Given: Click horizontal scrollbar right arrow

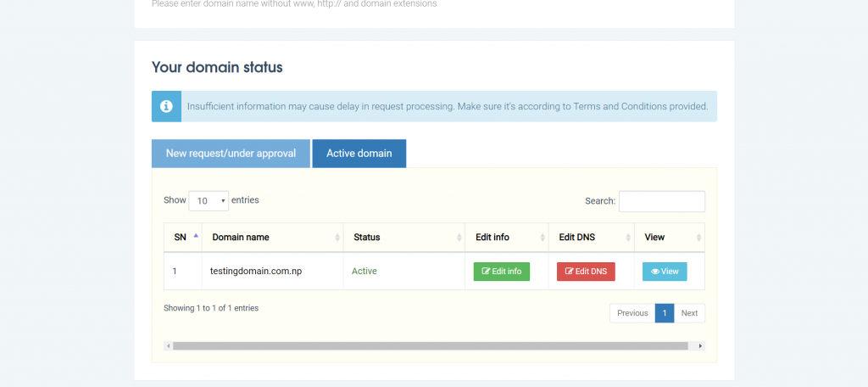Looking at the screenshot, I should point(700,346).
